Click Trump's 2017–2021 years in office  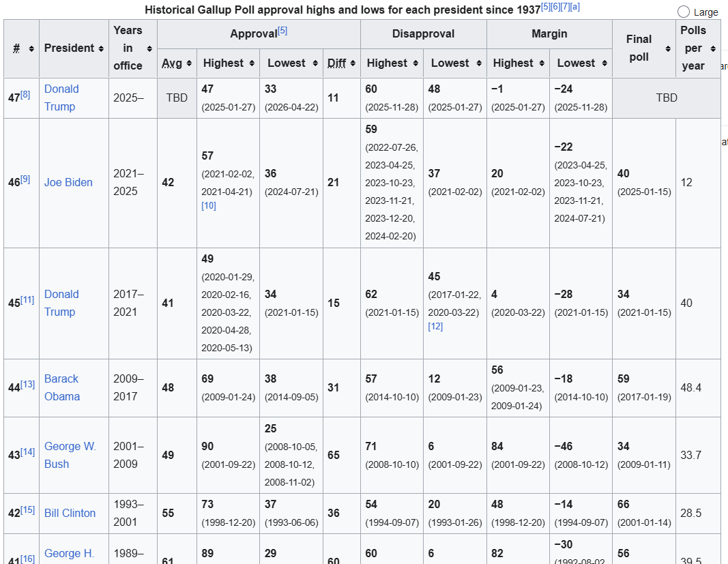(128, 303)
